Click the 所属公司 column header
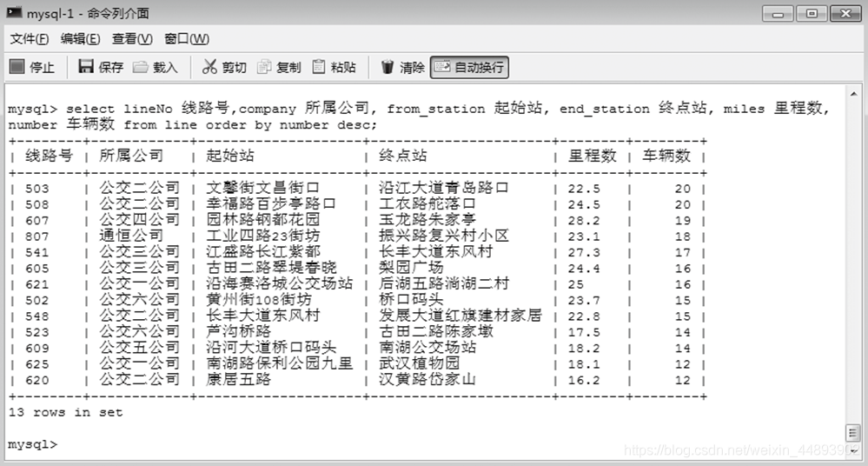Image resolution: width=868 pixels, height=466 pixels. coord(131,156)
